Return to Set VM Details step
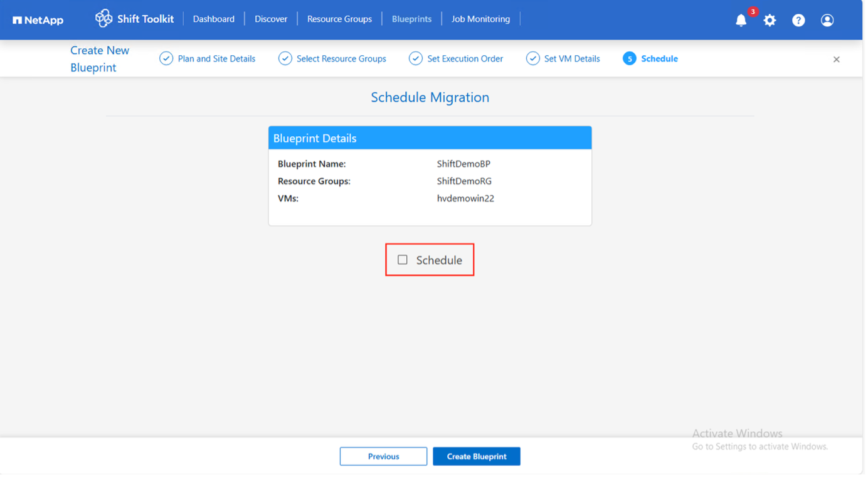Viewport: 868px width, 477px height. (572, 58)
